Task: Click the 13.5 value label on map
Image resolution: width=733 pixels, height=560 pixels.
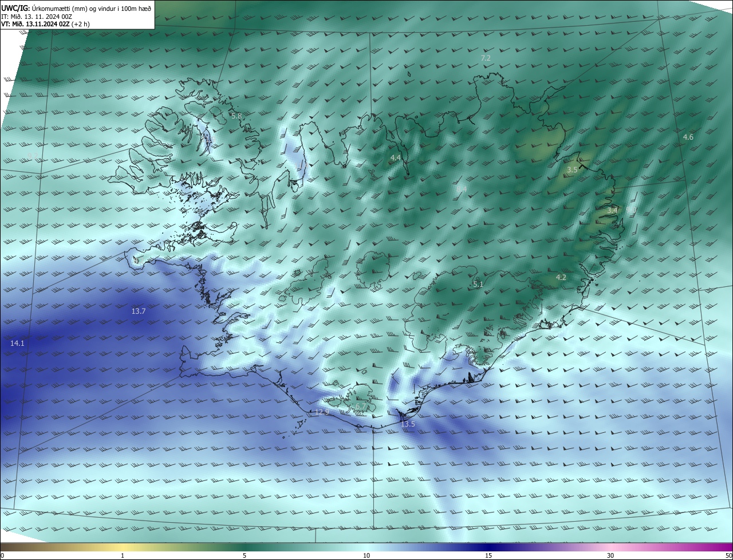Action: tap(408, 424)
